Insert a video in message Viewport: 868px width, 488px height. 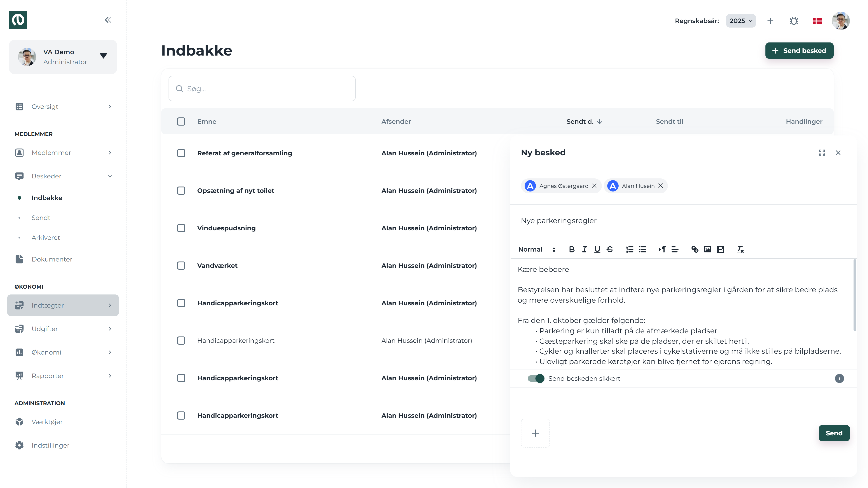tap(720, 249)
